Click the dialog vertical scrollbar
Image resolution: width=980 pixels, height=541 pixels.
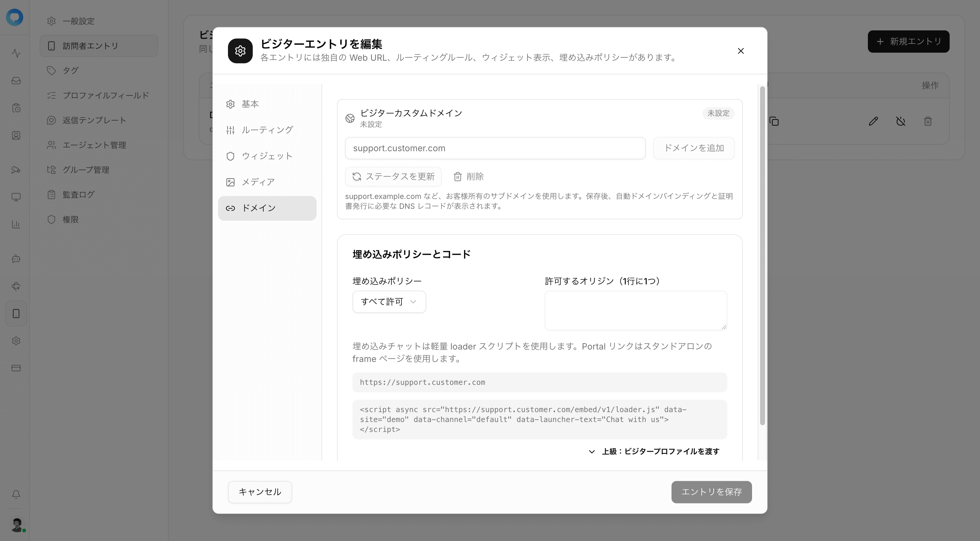pos(762,256)
